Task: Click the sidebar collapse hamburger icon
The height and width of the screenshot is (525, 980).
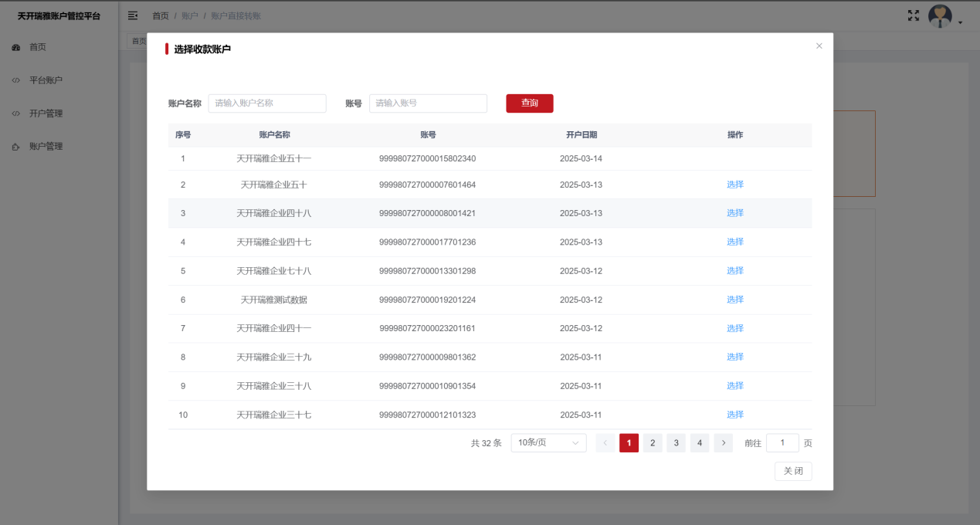Action: pyautogui.click(x=133, y=15)
